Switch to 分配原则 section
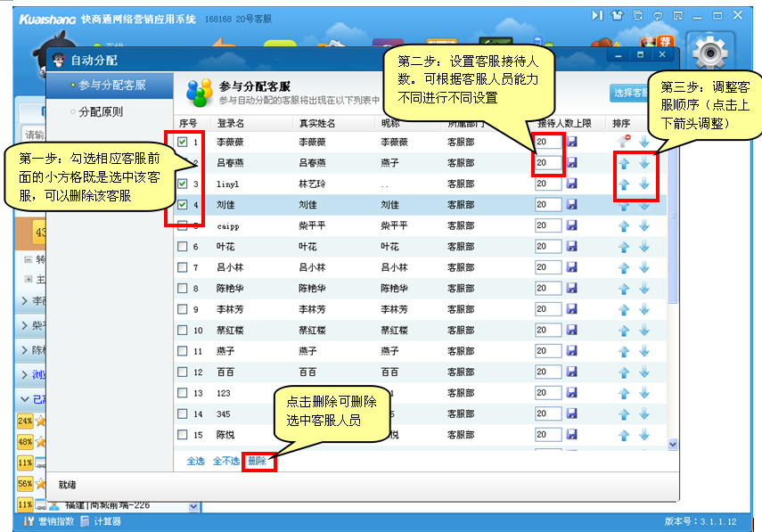 [100, 112]
